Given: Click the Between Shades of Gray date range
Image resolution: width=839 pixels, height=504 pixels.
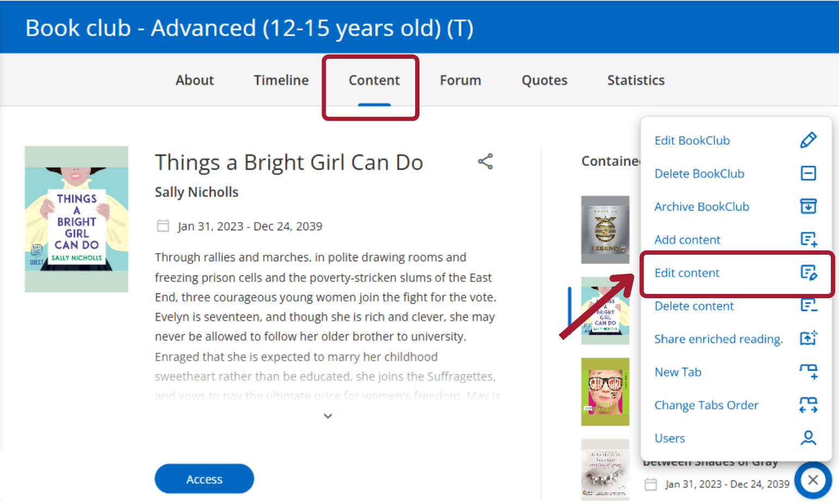Looking at the screenshot, I should pos(727,484).
